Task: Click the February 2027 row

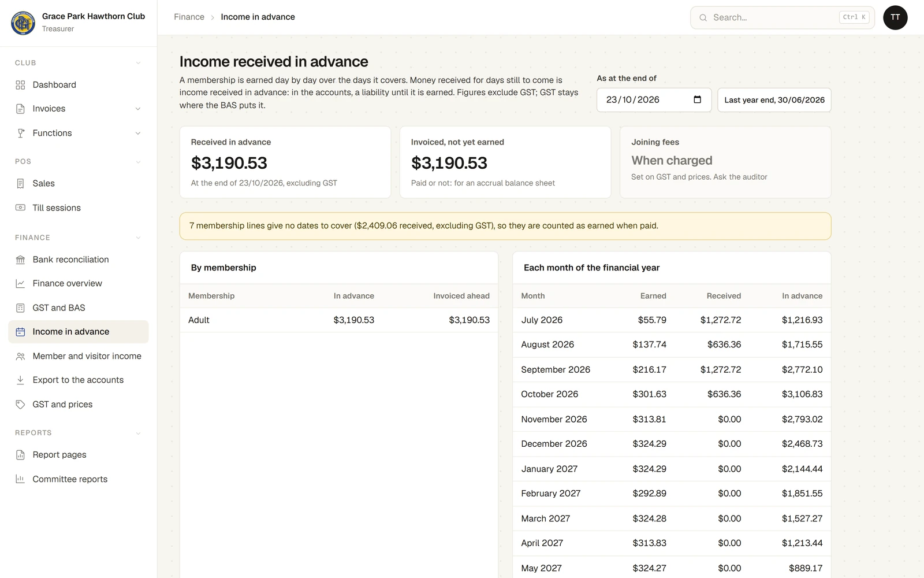Action: [x=672, y=494]
